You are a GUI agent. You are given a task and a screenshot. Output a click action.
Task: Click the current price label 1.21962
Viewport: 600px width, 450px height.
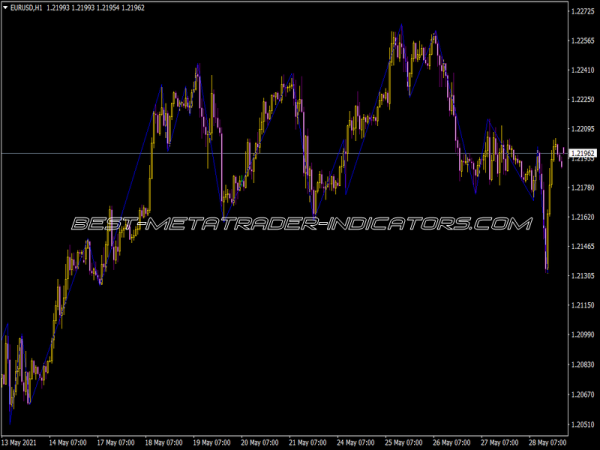(583, 153)
